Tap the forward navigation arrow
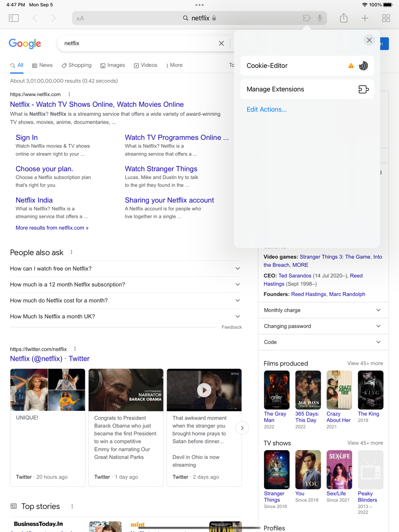This screenshot has height=532, width=399. [53, 18]
